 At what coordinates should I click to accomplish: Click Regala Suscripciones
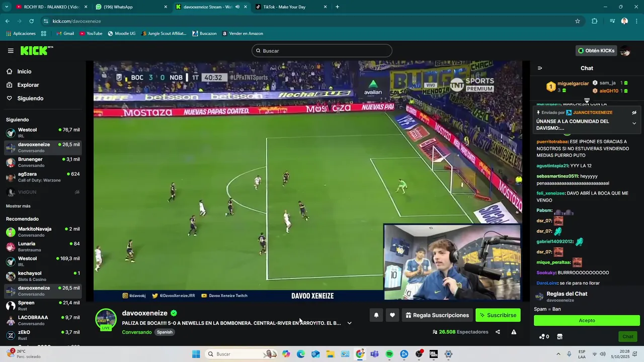[437, 315]
